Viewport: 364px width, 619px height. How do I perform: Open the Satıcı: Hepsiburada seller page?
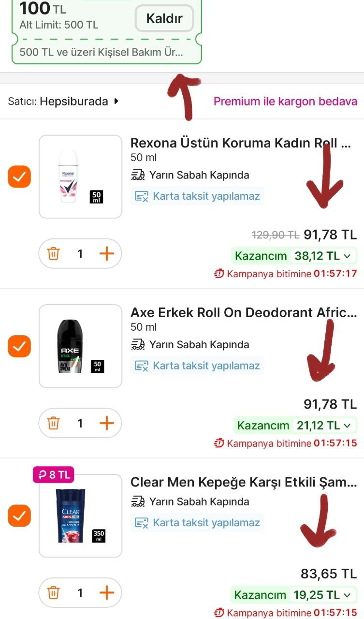[63, 102]
